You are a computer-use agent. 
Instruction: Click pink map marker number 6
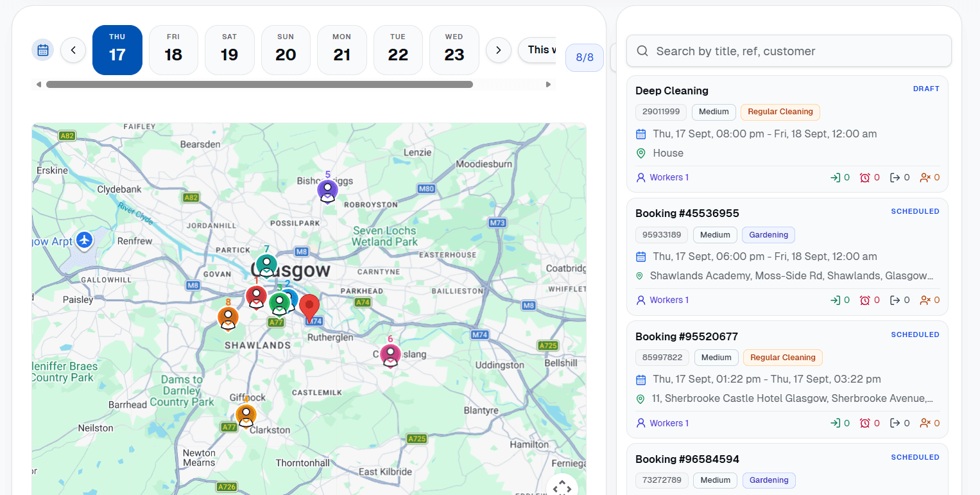pos(390,354)
